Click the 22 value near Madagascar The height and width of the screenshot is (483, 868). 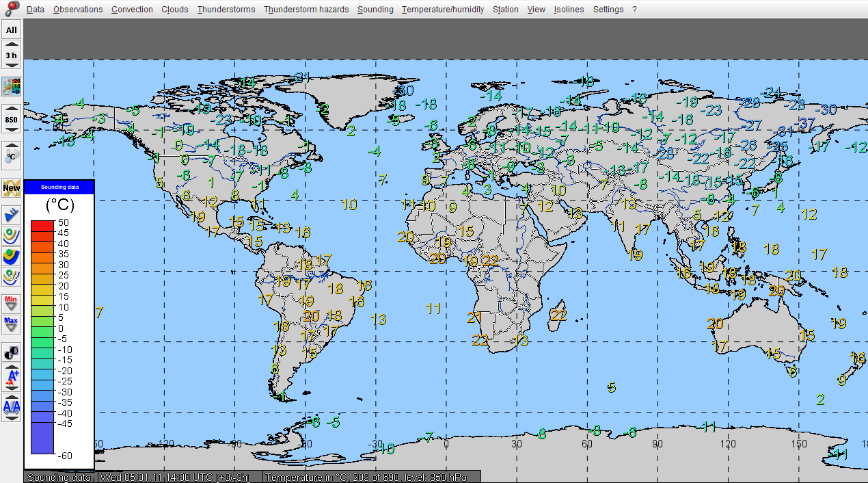point(558,315)
